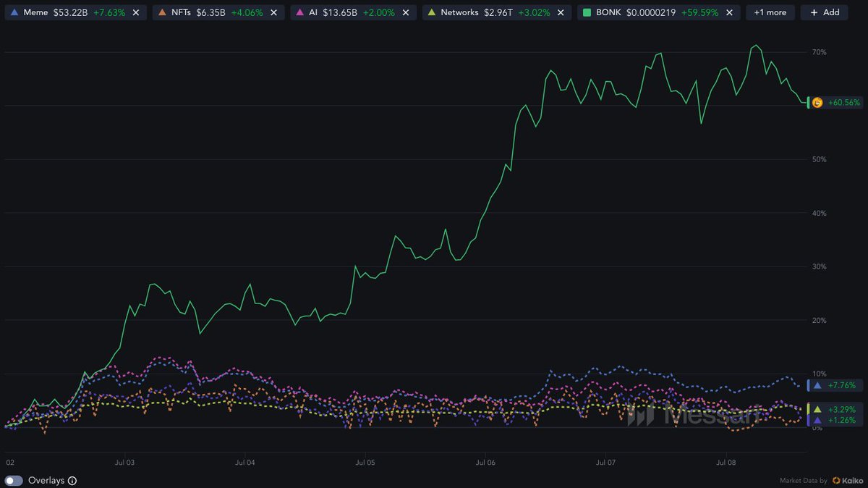Remove the Meme series from chart
Viewport: 868px width, 488px height.
click(x=136, y=12)
